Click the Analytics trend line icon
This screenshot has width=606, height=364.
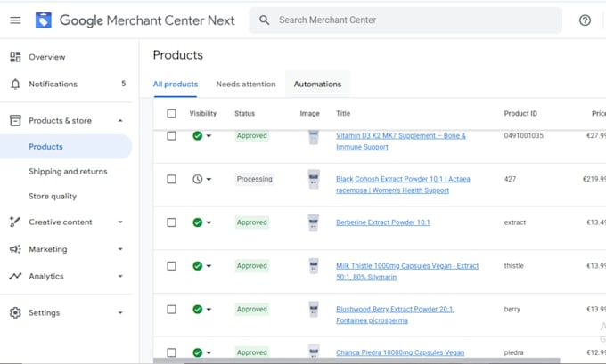click(15, 276)
